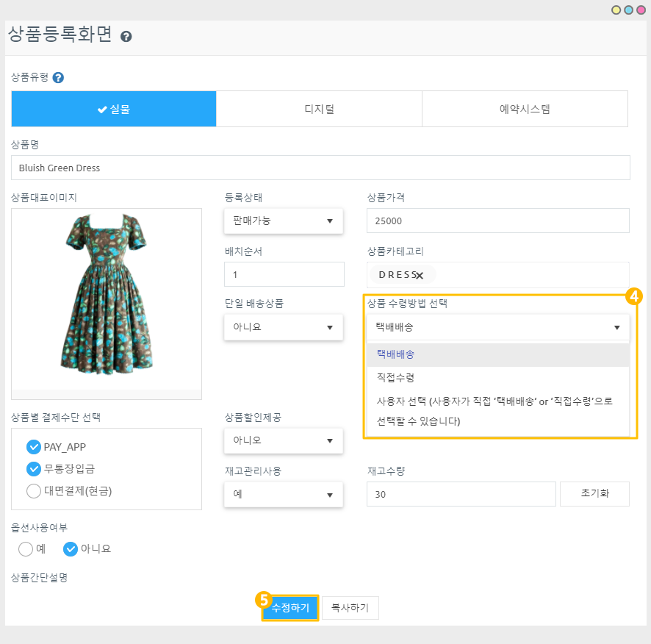Switch to the 디지털 product type tab
651x644 pixels.
click(x=319, y=109)
